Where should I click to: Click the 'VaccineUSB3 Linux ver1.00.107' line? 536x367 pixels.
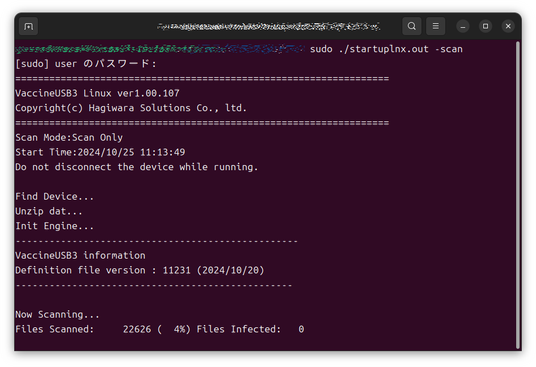point(97,93)
